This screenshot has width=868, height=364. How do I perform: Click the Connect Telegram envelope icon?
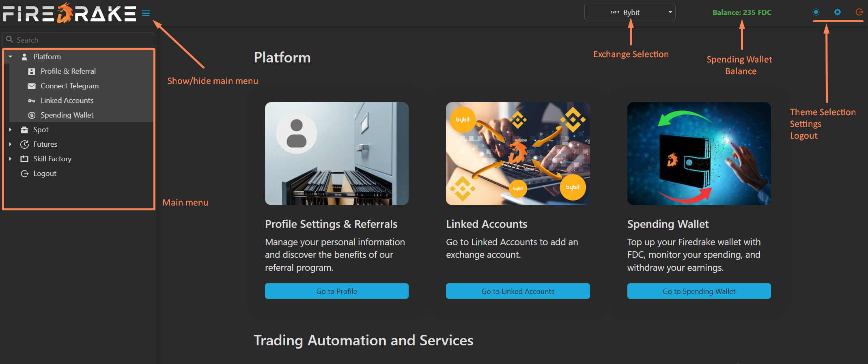[x=32, y=86]
